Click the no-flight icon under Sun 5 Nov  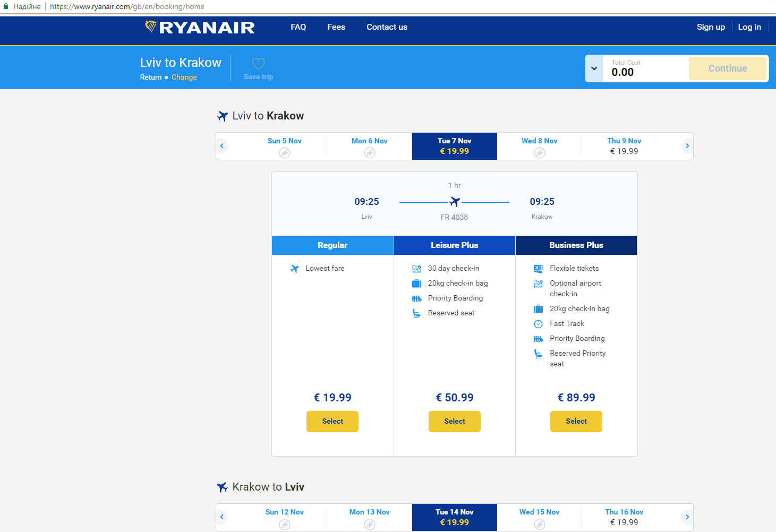click(285, 153)
